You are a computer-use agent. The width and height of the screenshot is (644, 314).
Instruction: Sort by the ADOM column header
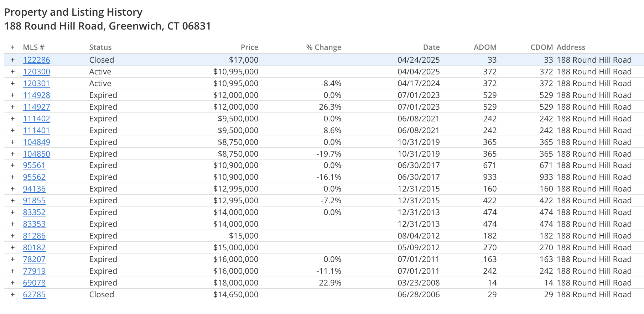(x=485, y=47)
